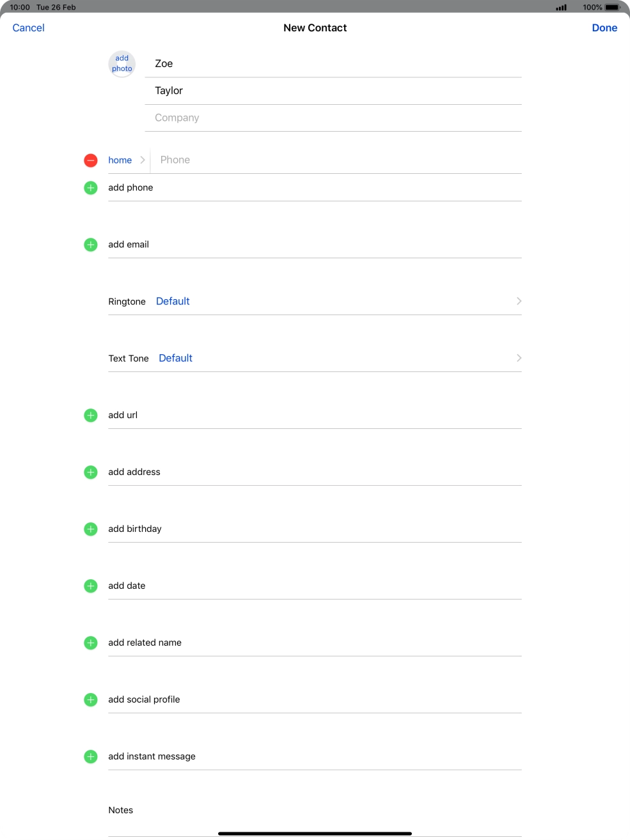Tap the add photo circle

pos(122,64)
